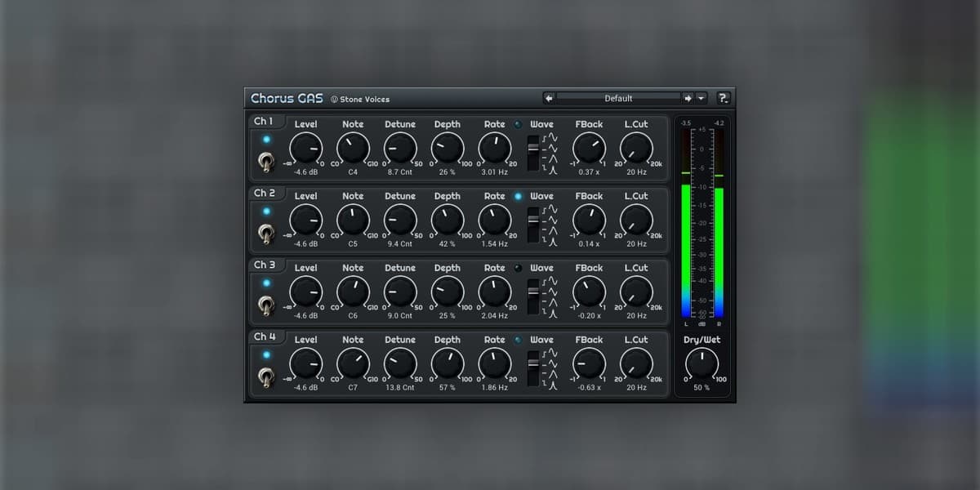The height and width of the screenshot is (490, 980).
Task: Click the Ch 3 L.Cut knob
Action: (636, 292)
